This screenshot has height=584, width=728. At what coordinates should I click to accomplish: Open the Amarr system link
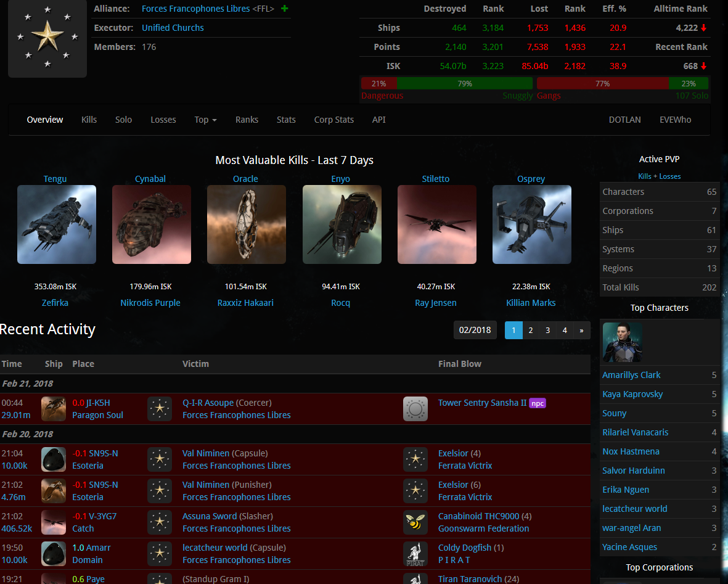click(99, 548)
